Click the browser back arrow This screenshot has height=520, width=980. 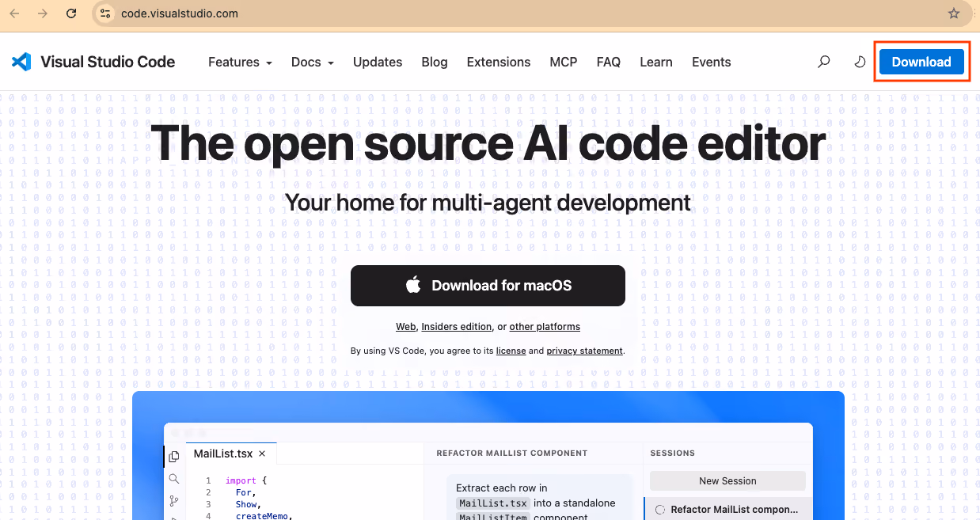pyautogui.click(x=14, y=13)
